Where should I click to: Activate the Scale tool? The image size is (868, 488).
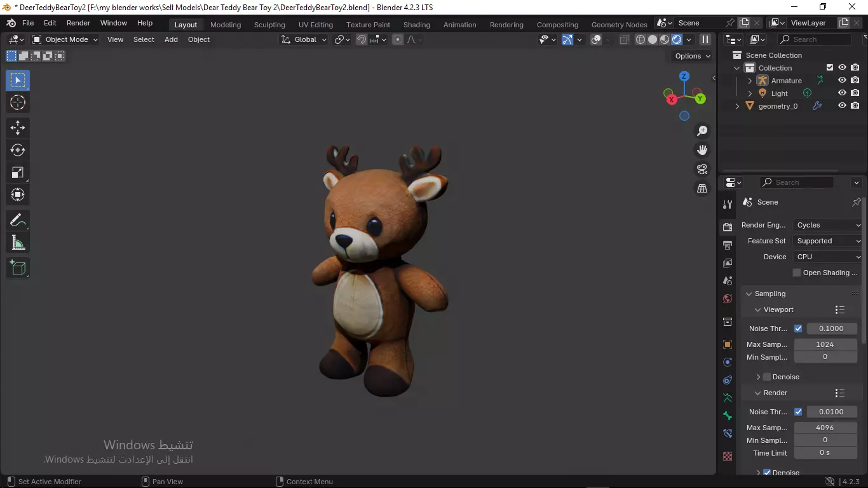pyautogui.click(x=18, y=172)
